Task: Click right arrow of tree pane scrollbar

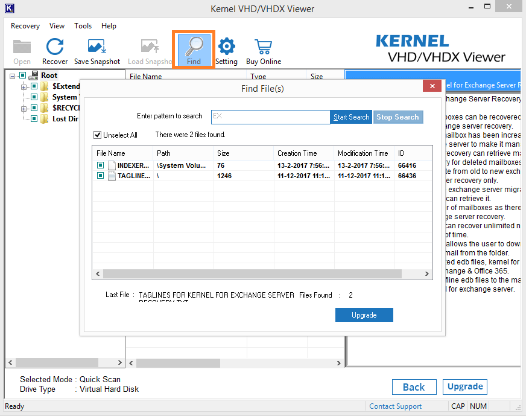Action: 119,363
